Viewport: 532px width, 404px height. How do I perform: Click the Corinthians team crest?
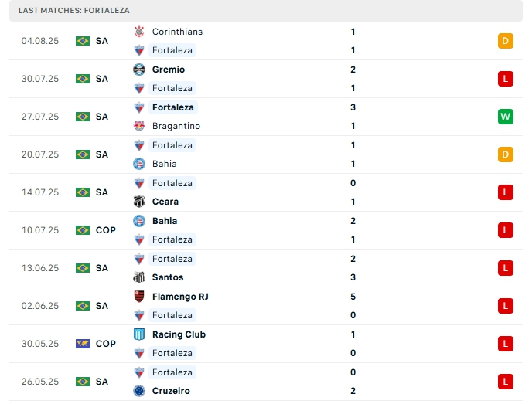coord(139,32)
